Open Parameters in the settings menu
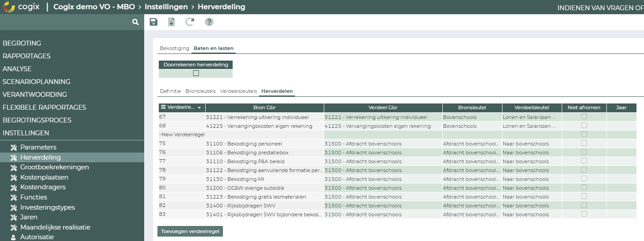Viewport: 644px width, 241px height. pyautogui.click(x=38, y=147)
